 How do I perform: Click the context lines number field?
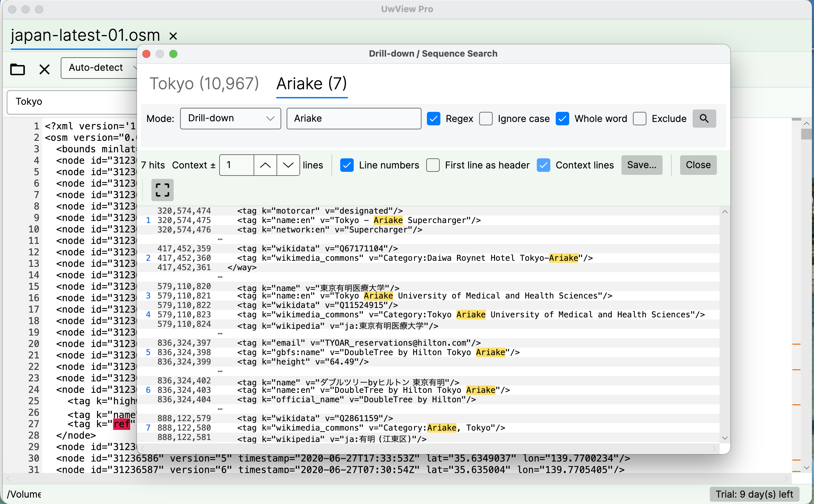237,165
